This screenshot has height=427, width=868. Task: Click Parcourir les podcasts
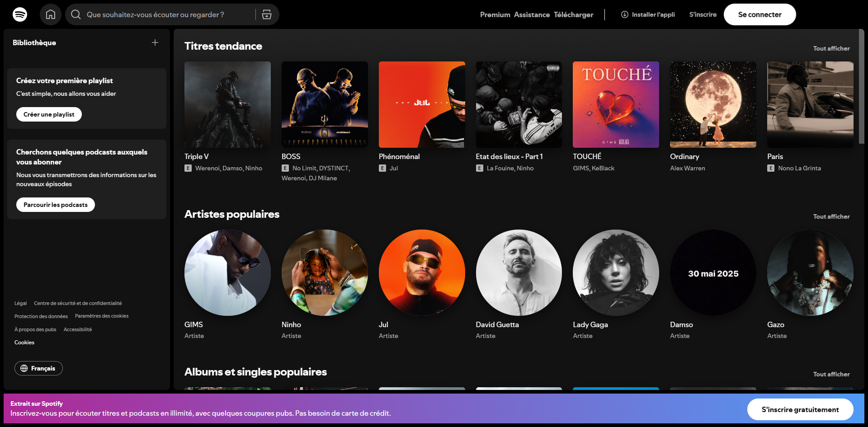[56, 205]
